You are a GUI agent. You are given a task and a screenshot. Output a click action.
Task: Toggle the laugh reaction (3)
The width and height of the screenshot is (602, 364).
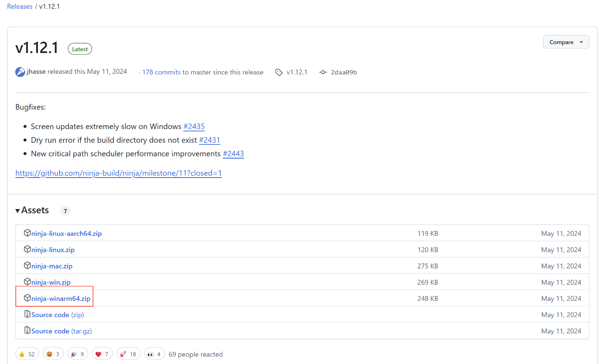tap(53, 354)
